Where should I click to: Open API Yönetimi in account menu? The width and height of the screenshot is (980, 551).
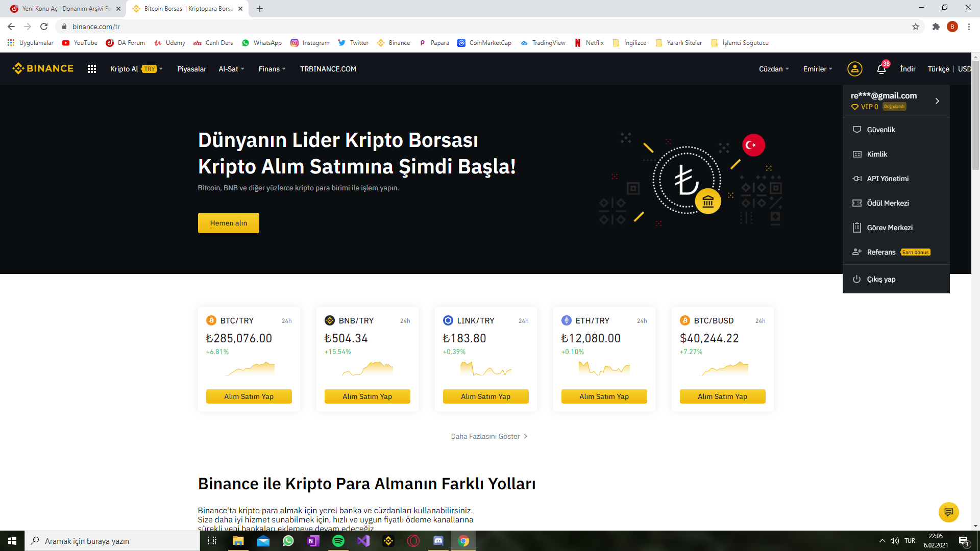(x=888, y=179)
